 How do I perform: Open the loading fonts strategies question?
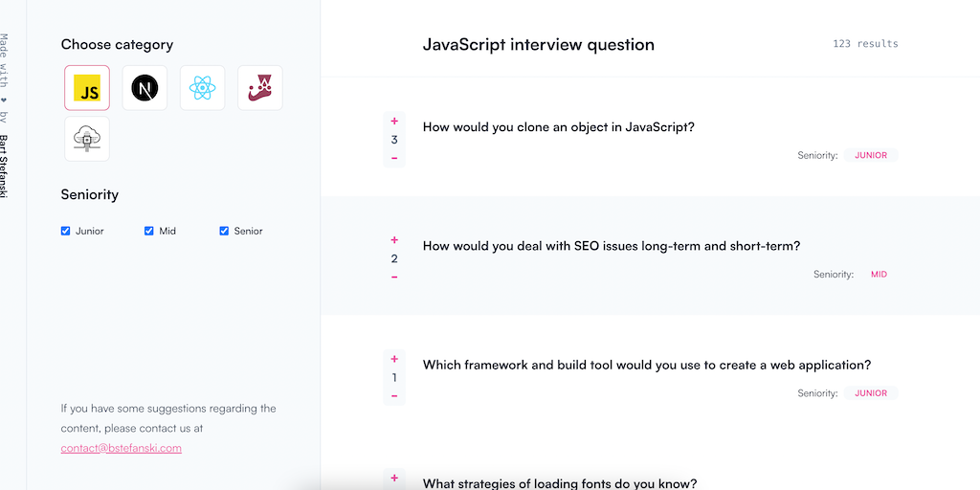(x=559, y=482)
